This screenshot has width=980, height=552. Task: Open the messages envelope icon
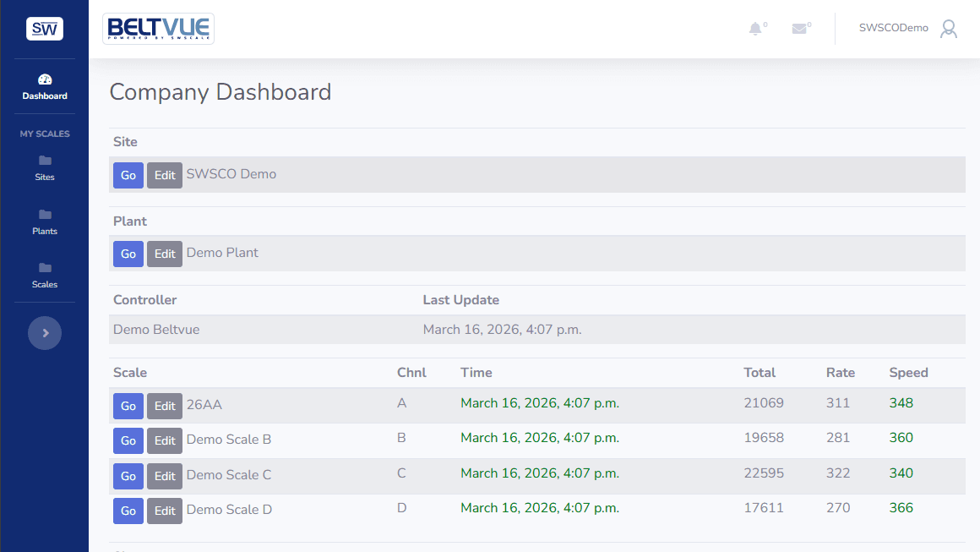[799, 28]
